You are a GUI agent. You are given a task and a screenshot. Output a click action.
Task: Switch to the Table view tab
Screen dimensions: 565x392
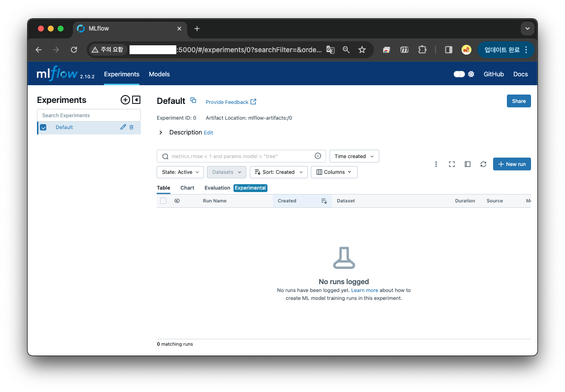163,188
